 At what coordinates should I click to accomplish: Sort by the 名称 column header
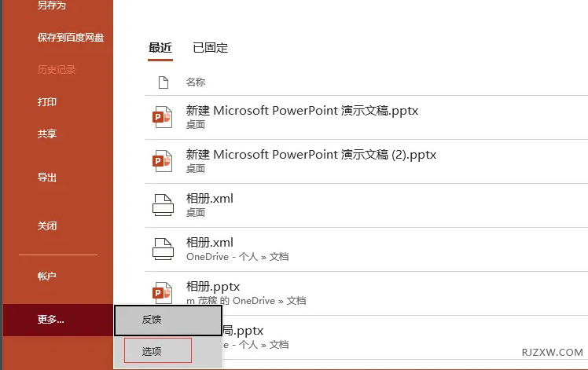tap(196, 82)
